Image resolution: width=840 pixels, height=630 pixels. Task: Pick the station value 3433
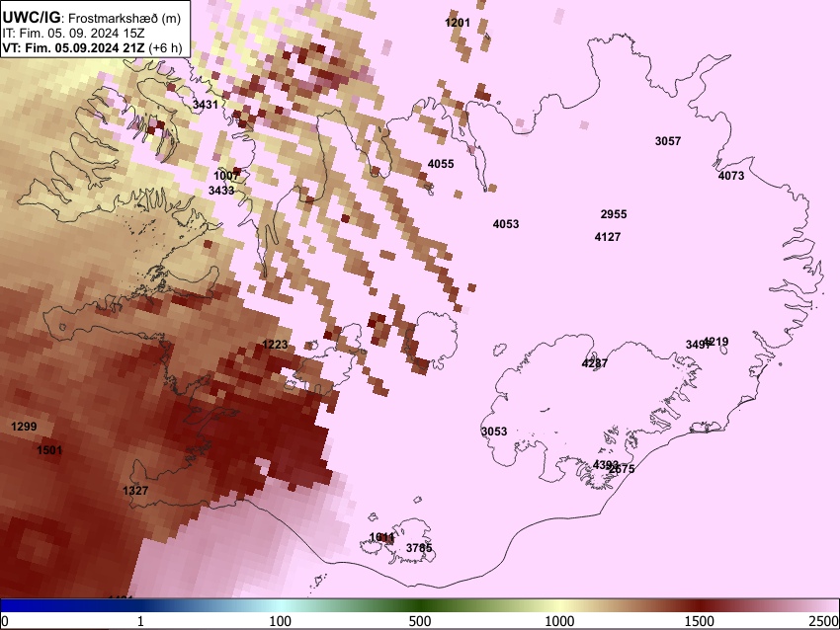pos(221,190)
